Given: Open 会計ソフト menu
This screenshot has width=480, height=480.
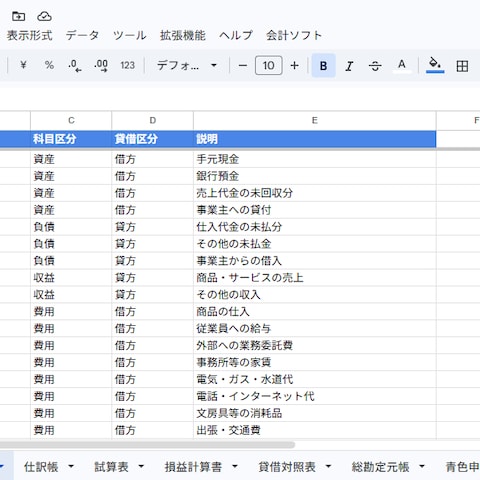Looking at the screenshot, I should pyautogui.click(x=294, y=35).
